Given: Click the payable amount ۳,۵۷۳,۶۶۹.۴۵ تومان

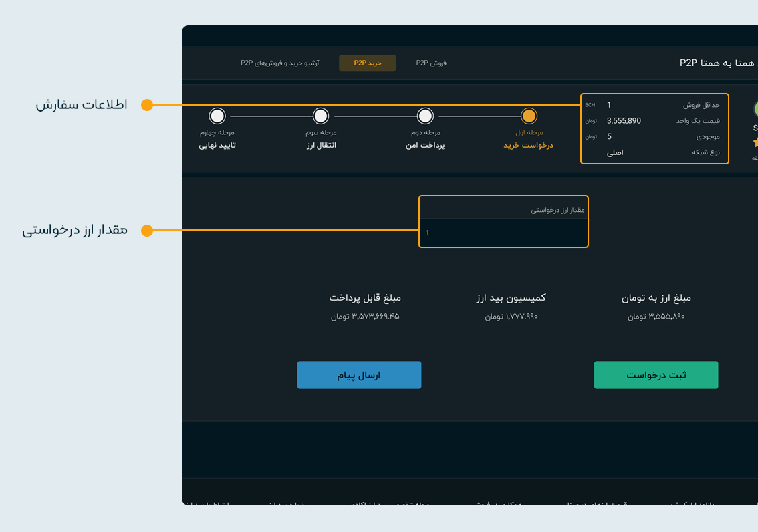Looking at the screenshot, I should (365, 317).
